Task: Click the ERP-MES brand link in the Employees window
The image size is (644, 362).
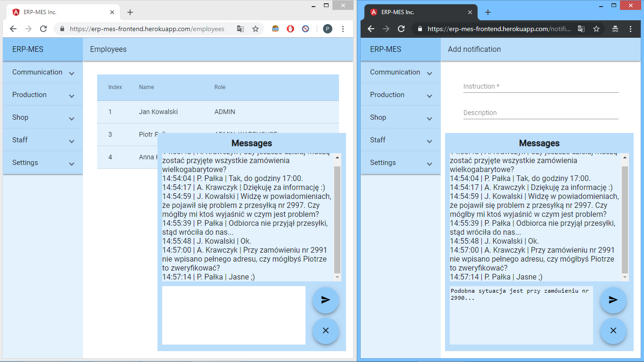Action: [x=28, y=49]
